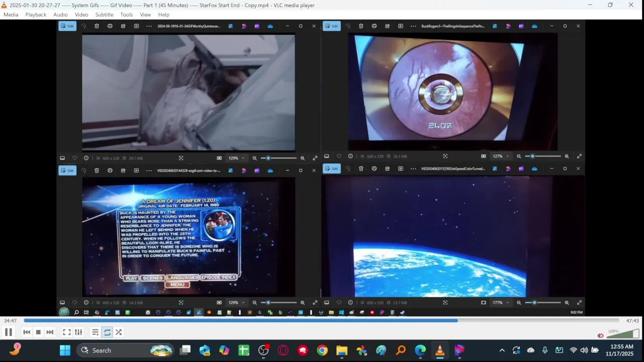
Task: Click file info icon in bottom-left Photos window
Action: 86,303
